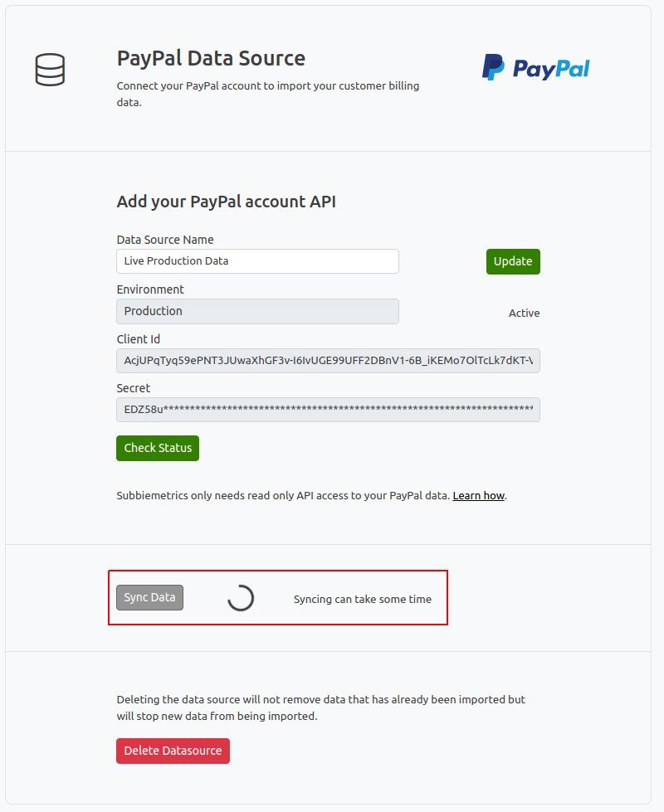
Task: Click the Secret label
Action: click(x=133, y=388)
